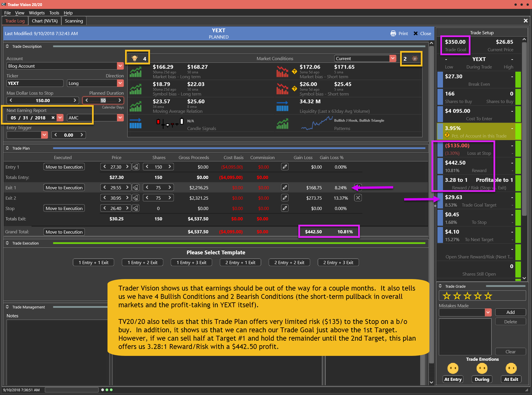
Task: Switch to the Chart (NVTA) tab
Action: tap(45, 21)
